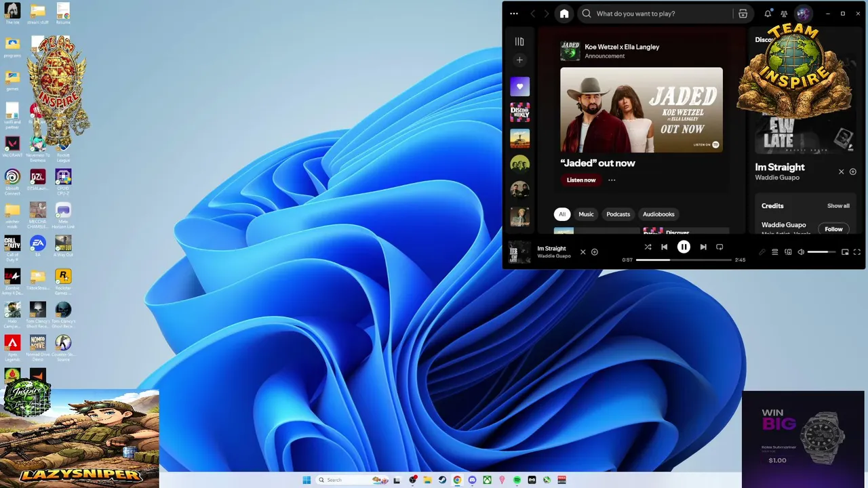
Task: Open Windows Start menu
Action: [307, 480]
